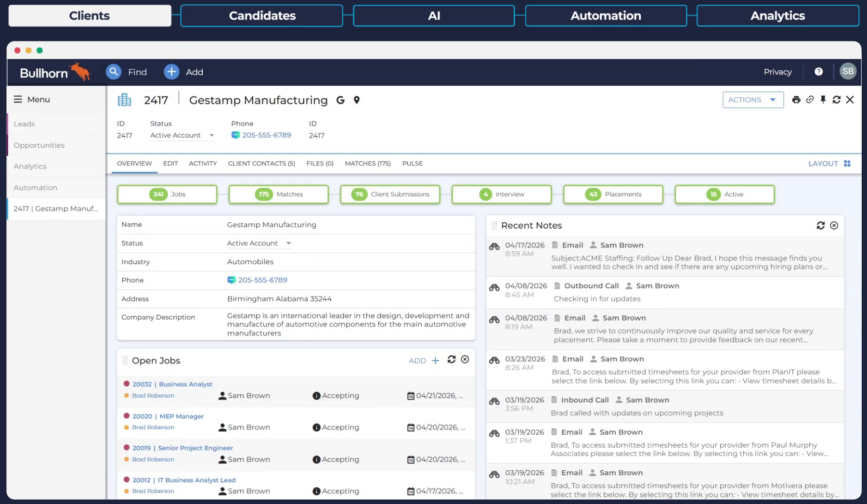The height and width of the screenshot is (504, 867).
Task: Click binoculars icon for 04/17/2026 note
Action: pos(494,246)
